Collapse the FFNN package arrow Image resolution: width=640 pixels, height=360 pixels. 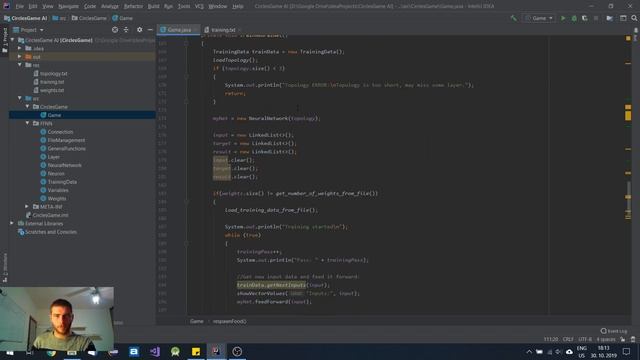27,123
